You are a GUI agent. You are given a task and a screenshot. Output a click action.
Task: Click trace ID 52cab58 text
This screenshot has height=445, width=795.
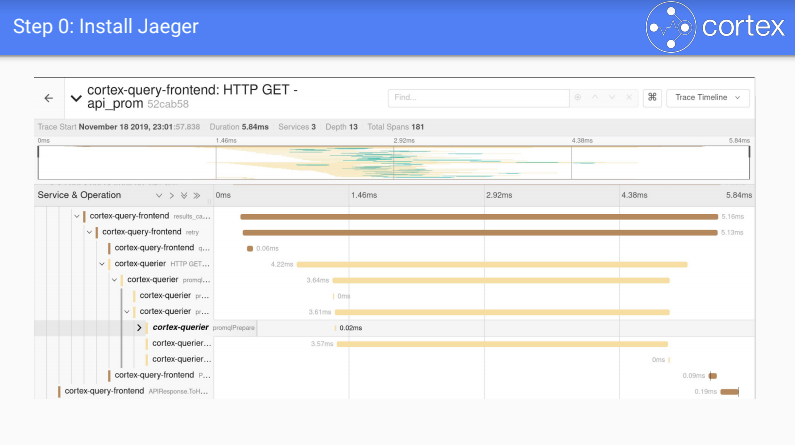coord(168,104)
